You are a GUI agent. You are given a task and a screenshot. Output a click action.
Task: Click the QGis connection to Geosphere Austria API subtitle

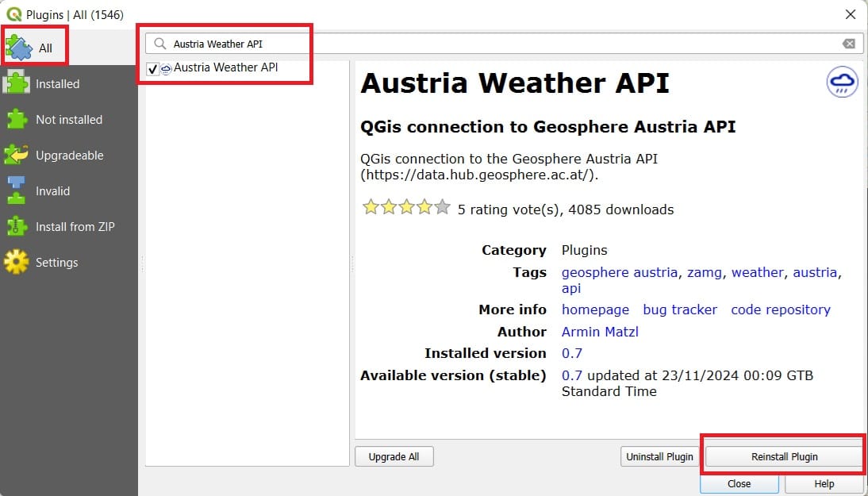pyautogui.click(x=548, y=127)
